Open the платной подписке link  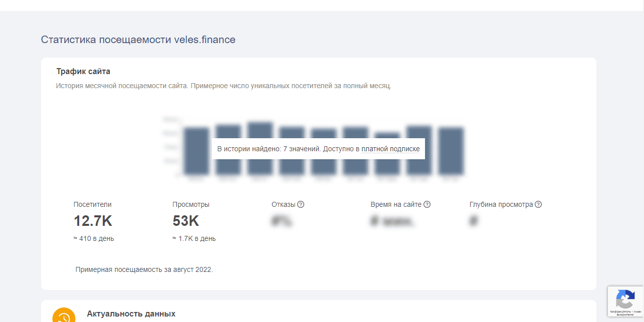tap(390, 149)
